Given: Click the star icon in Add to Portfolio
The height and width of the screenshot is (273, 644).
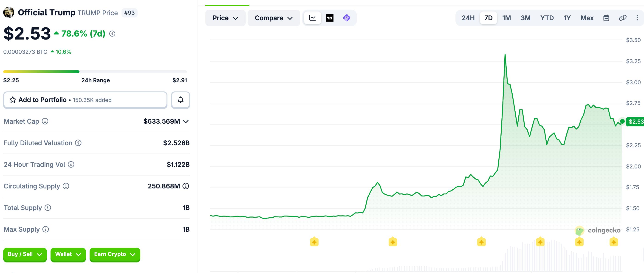Looking at the screenshot, I should [13, 100].
